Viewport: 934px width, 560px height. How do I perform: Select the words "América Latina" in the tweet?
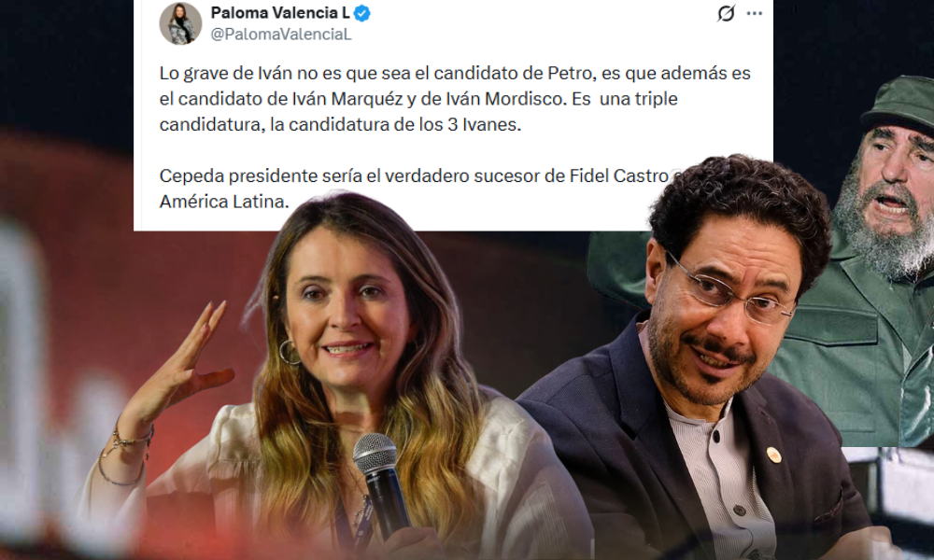[x=224, y=202]
